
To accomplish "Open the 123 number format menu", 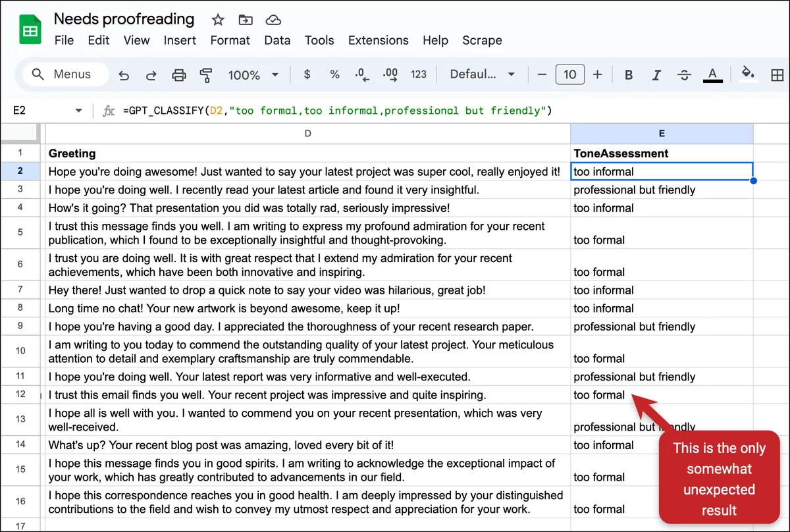I will tap(419, 74).
